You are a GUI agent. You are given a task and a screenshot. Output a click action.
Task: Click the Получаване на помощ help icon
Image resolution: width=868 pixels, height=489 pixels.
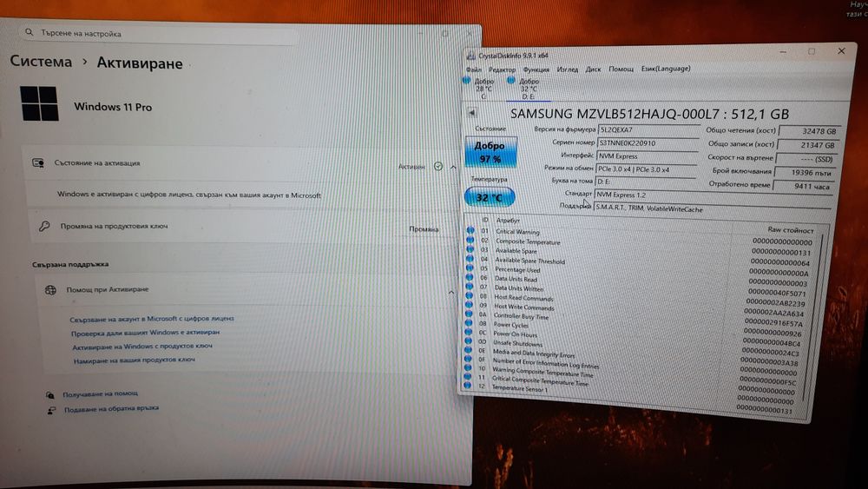pos(50,395)
